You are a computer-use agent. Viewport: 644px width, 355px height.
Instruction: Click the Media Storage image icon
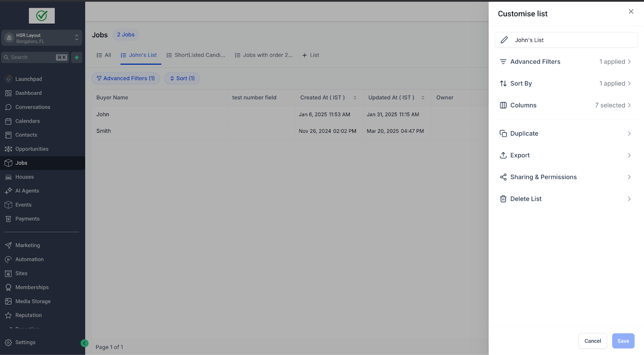8,302
